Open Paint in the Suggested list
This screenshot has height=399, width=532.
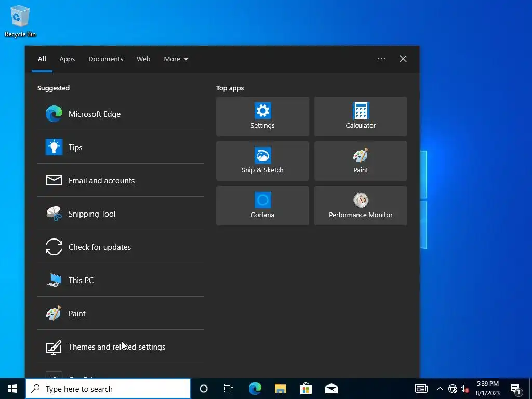pyautogui.click(x=120, y=313)
